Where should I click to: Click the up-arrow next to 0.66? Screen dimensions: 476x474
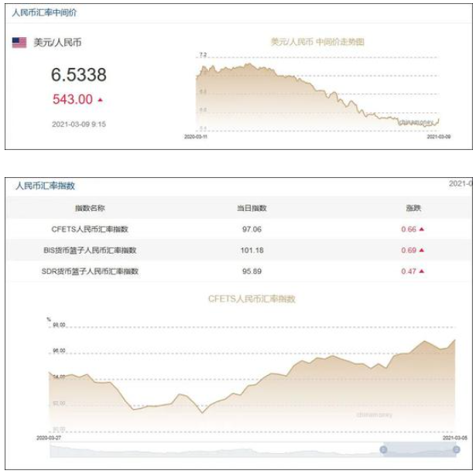pyautogui.click(x=421, y=229)
